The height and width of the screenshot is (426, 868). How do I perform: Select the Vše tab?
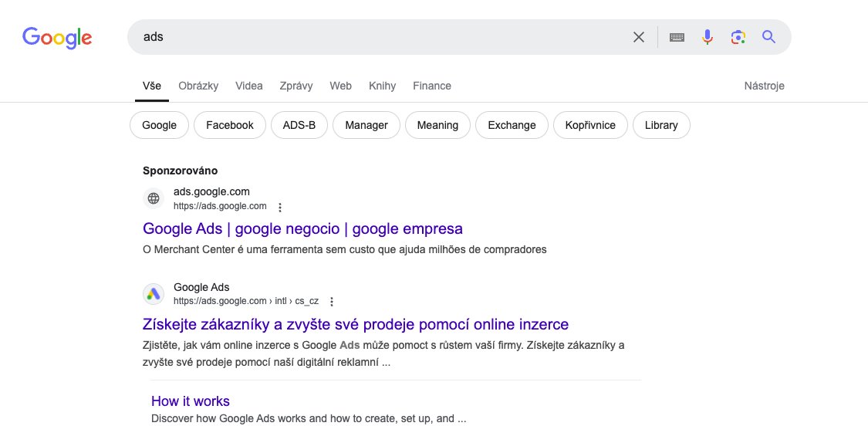tap(152, 86)
